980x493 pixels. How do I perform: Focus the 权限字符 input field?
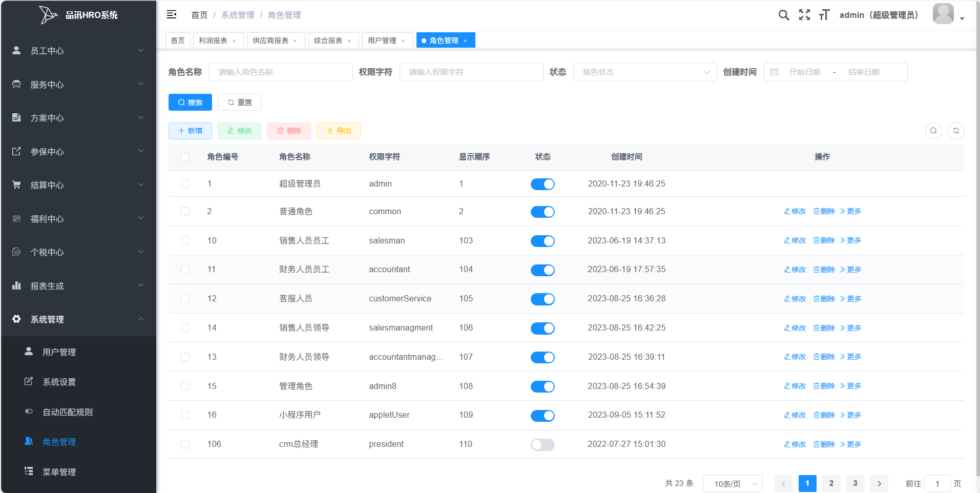(x=471, y=72)
